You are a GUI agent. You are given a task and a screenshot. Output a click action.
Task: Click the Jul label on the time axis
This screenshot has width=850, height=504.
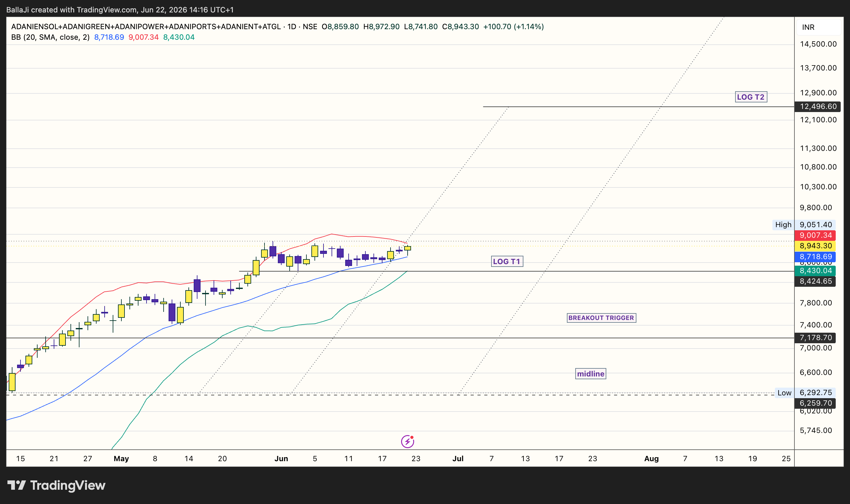coord(458,458)
